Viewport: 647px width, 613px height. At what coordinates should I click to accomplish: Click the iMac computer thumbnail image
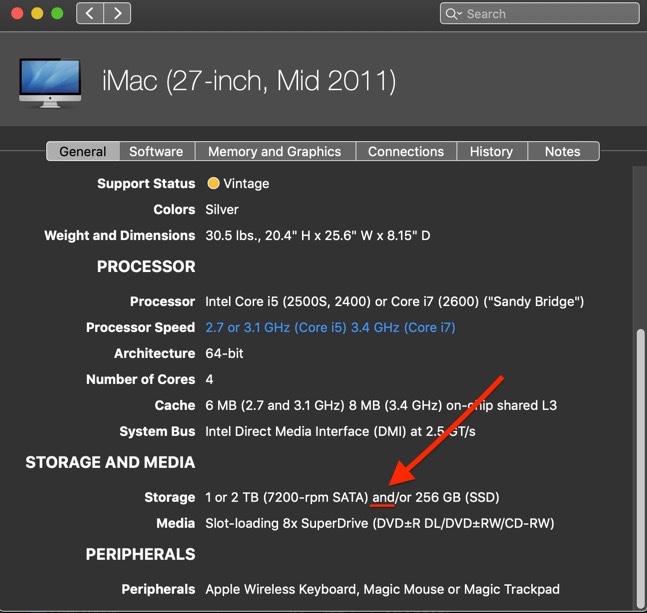50,83
